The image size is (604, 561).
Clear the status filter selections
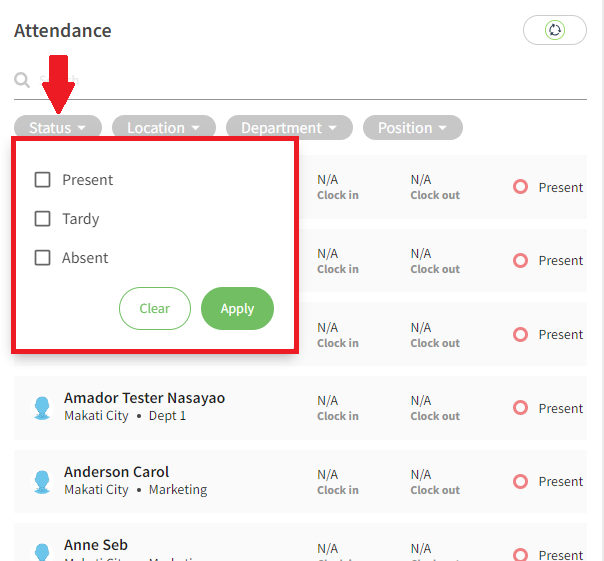pos(154,308)
